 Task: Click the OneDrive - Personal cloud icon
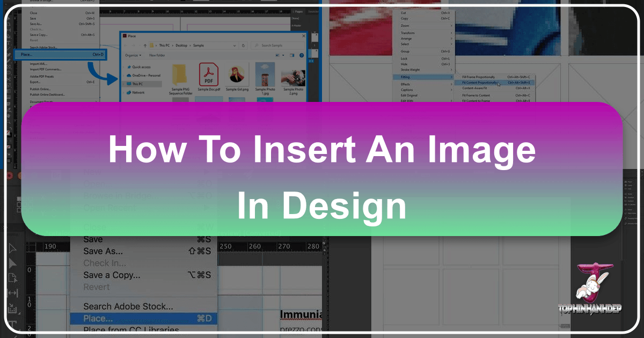coord(129,75)
